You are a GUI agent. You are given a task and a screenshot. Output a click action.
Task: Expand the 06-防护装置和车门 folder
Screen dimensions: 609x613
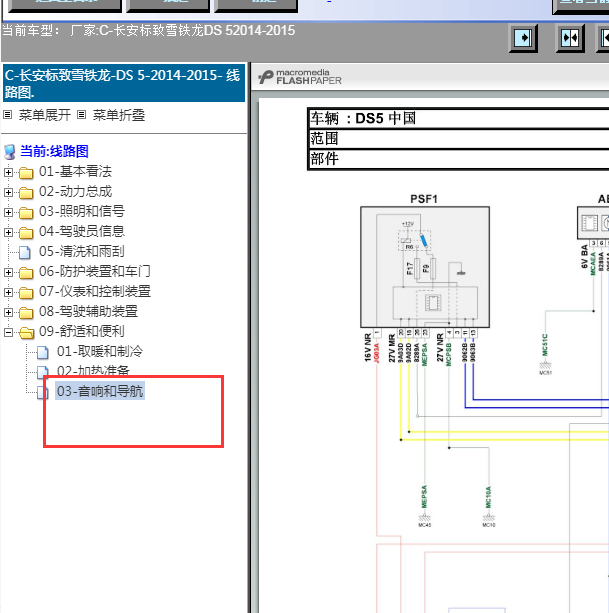point(8,272)
